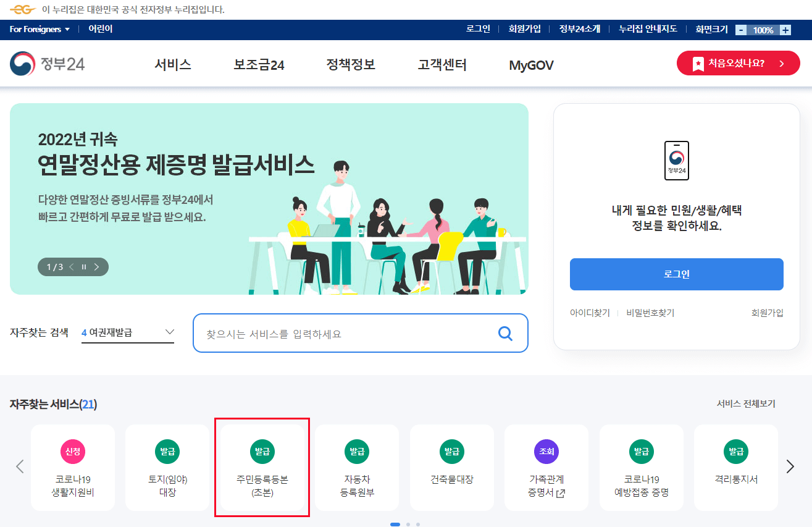
Task: Open 건축물대장 service card
Action: pyautogui.click(x=452, y=468)
